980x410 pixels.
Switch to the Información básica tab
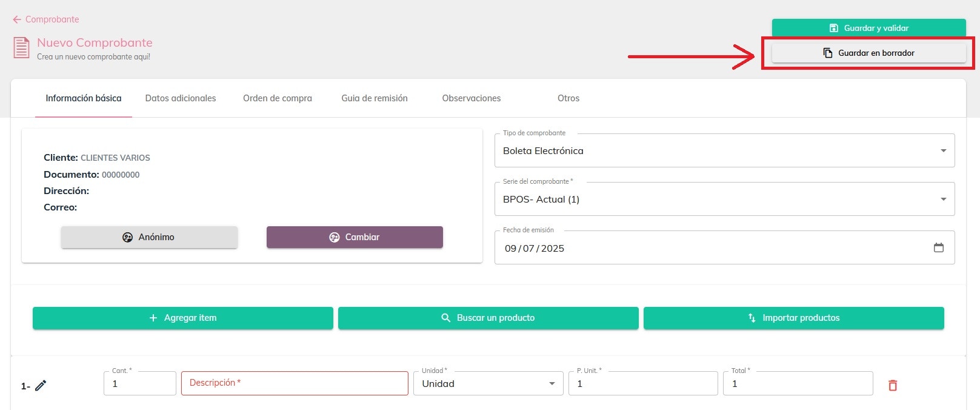click(x=84, y=98)
